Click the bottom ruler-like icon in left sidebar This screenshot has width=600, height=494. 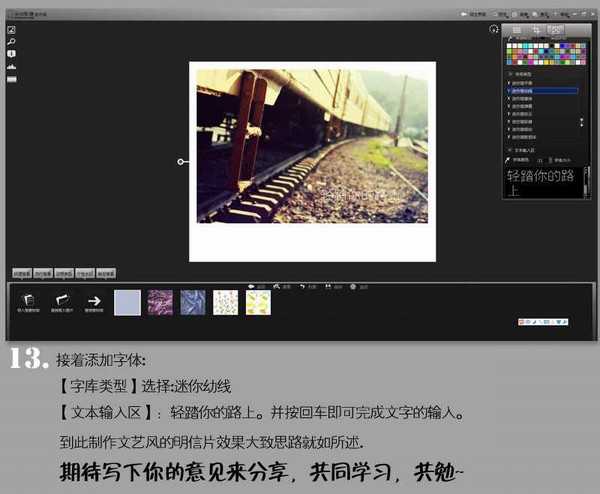coord(12,79)
